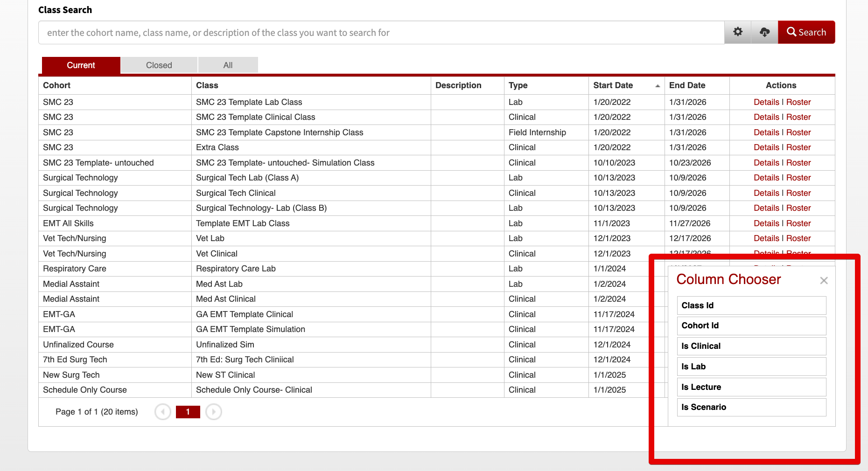Close the Column Chooser panel
868x471 pixels.
click(824, 280)
